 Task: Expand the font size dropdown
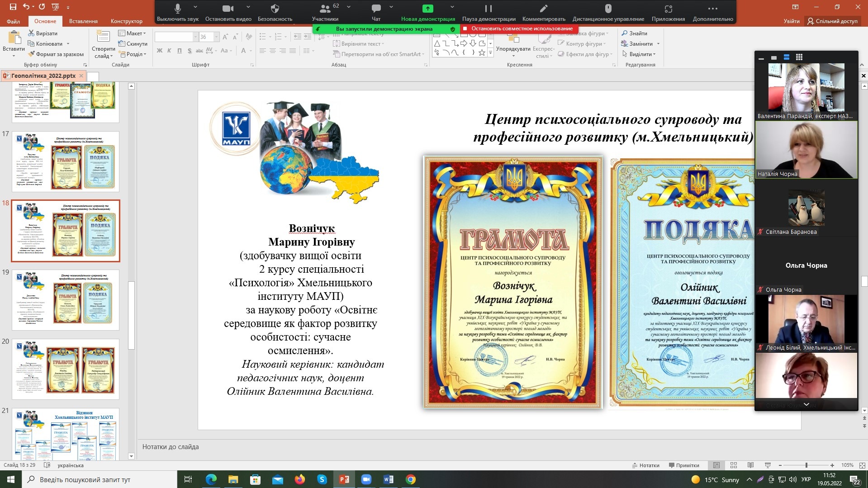click(217, 37)
